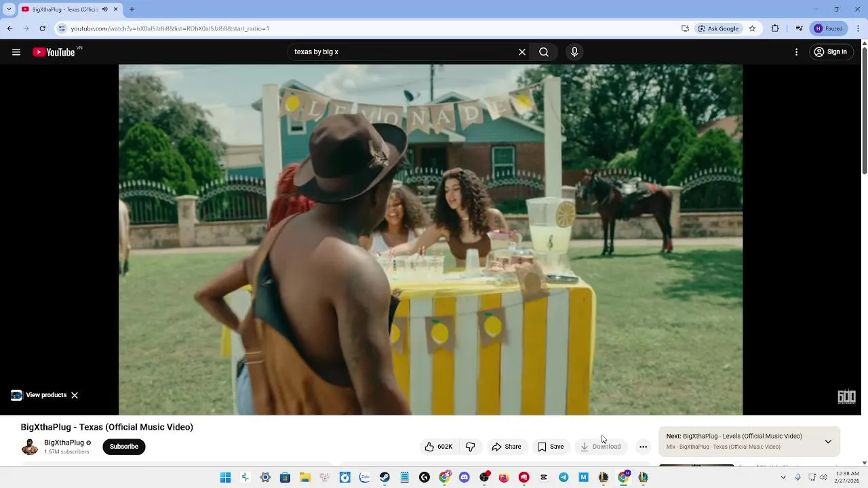Open BigXthaPlug channel avatar

(30, 447)
